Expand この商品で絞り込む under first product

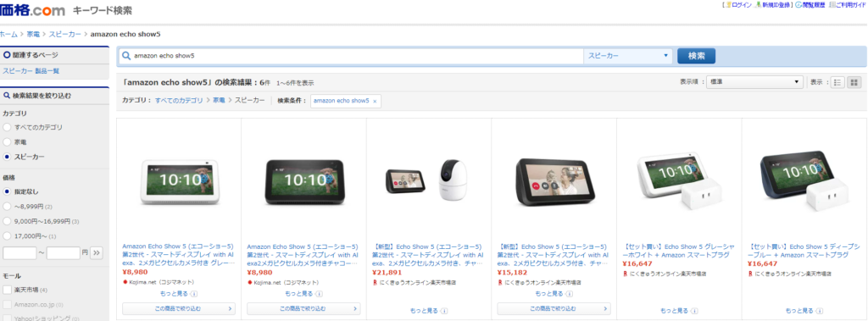(x=178, y=308)
